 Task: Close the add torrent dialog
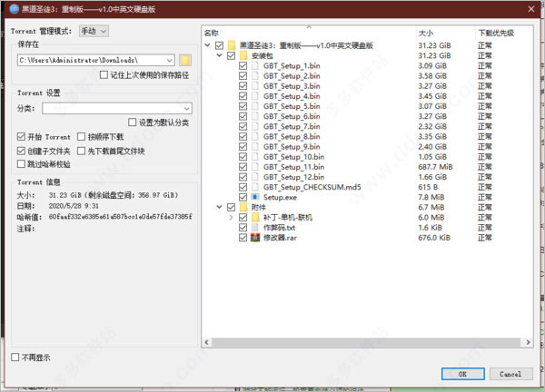[531, 9]
